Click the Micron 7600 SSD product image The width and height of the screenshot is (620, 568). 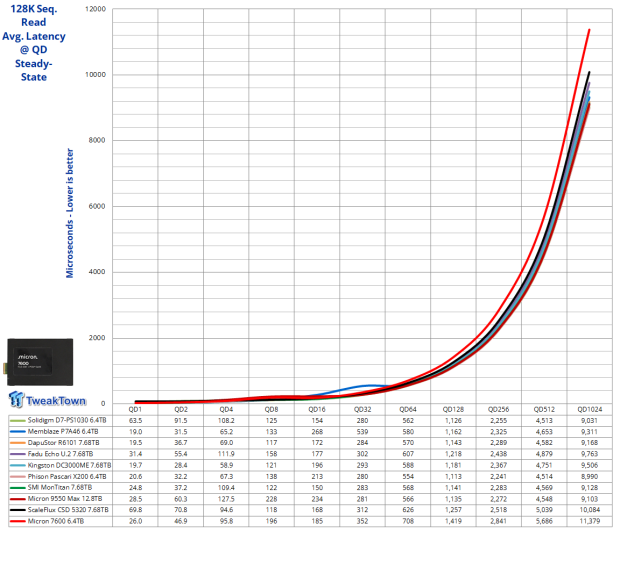40,362
